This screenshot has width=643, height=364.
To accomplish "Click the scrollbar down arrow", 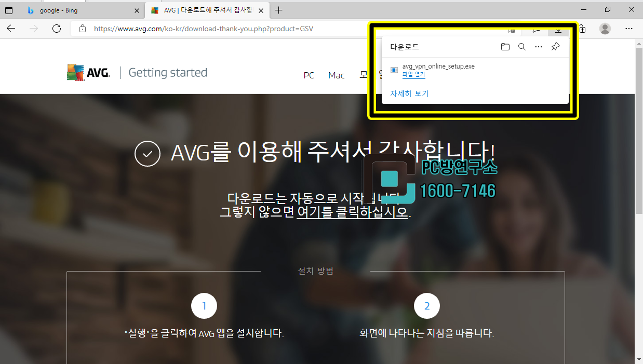I will [x=638, y=359].
